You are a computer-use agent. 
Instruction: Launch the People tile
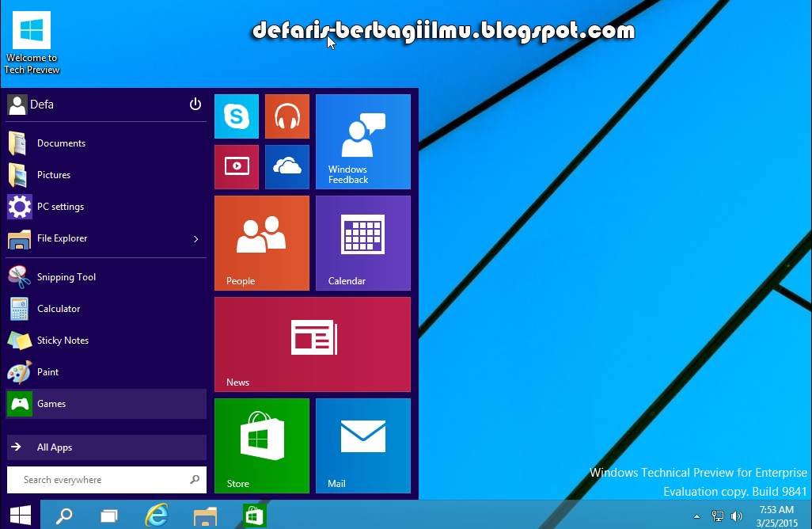click(261, 243)
